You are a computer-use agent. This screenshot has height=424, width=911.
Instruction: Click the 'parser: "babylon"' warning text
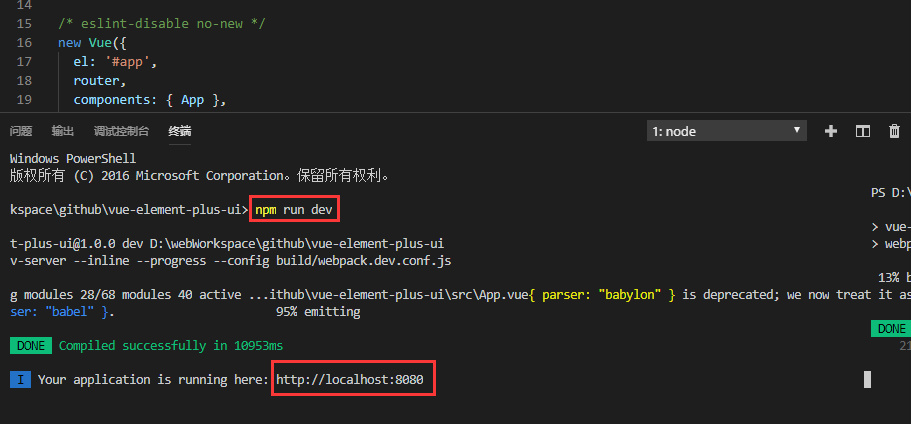pyautogui.click(x=602, y=295)
